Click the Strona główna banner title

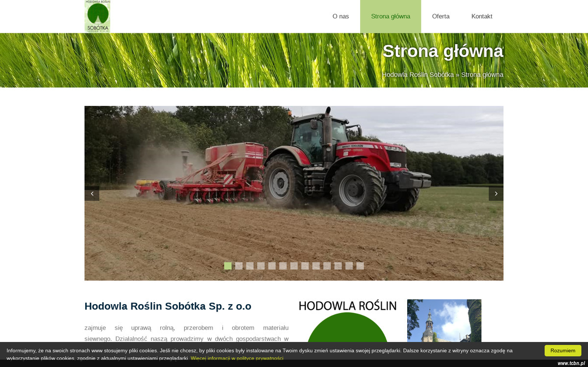coord(443,51)
